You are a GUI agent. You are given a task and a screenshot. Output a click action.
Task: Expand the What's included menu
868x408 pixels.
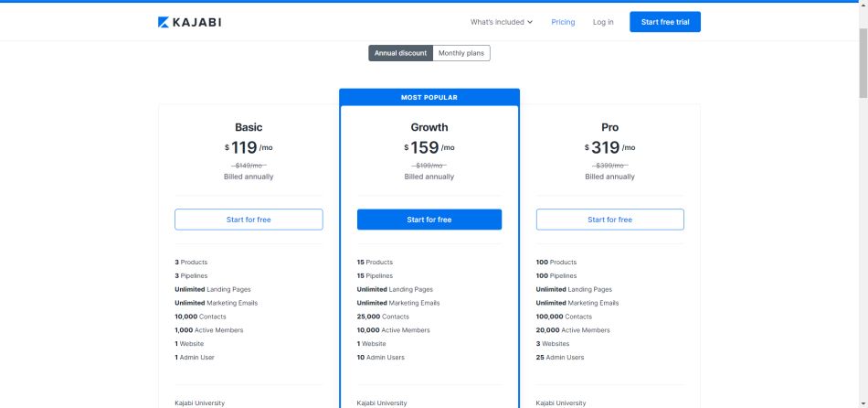pyautogui.click(x=501, y=22)
